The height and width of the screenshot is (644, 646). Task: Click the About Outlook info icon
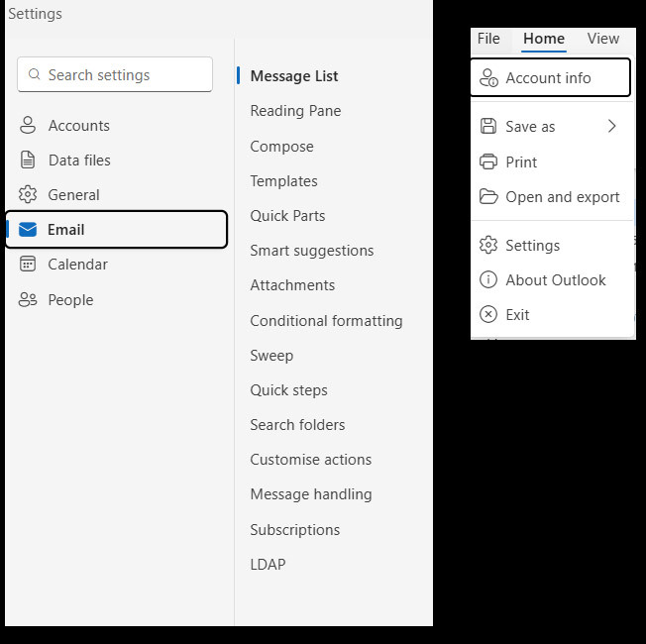tap(488, 279)
